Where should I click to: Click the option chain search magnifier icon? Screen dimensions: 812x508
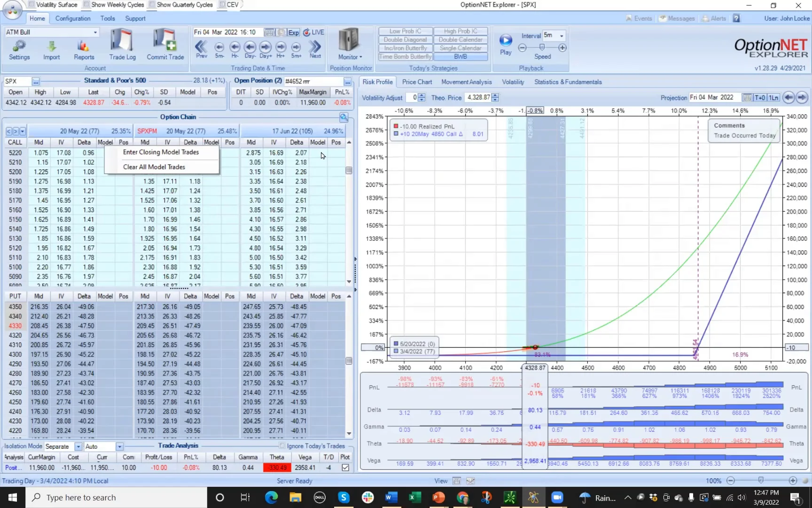click(344, 117)
